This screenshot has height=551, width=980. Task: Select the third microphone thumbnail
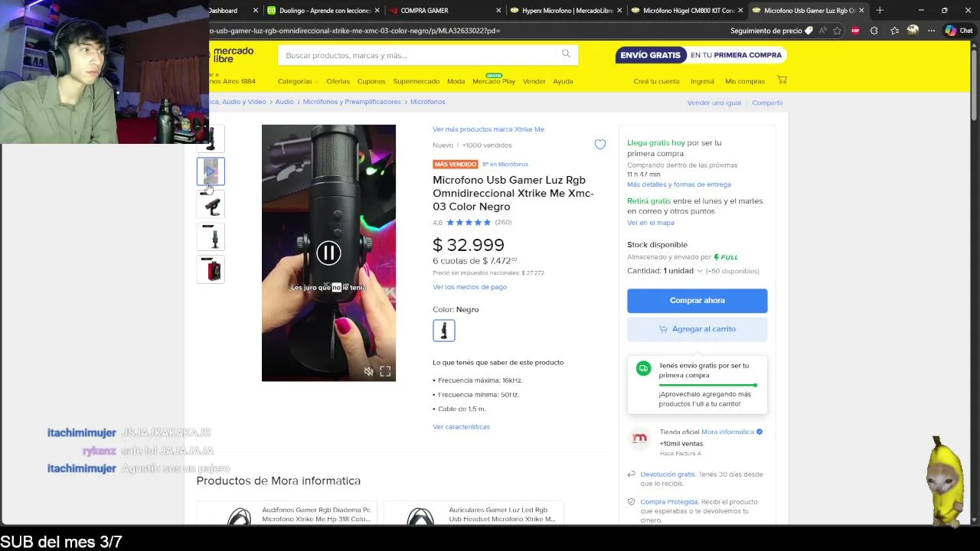pos(211,204)
